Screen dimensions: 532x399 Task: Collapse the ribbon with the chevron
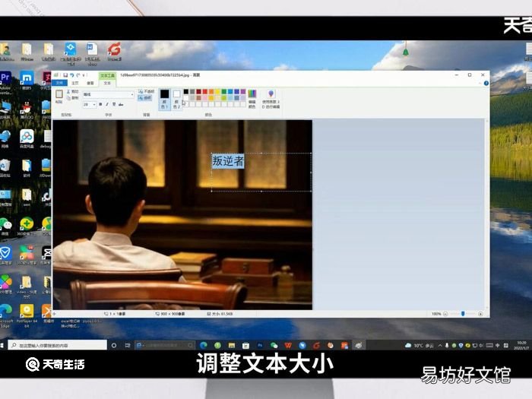[x=480, y=83]
